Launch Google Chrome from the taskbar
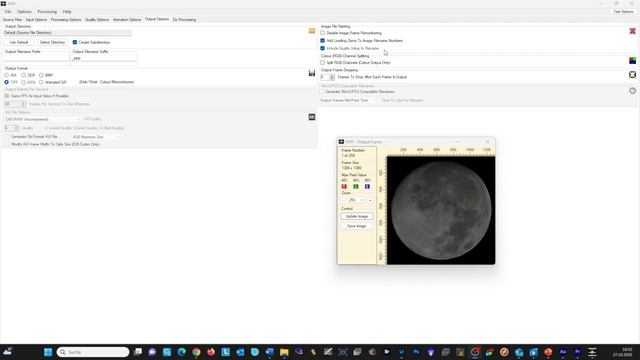This screenshot has width=640, height=360. click(196, 352)
